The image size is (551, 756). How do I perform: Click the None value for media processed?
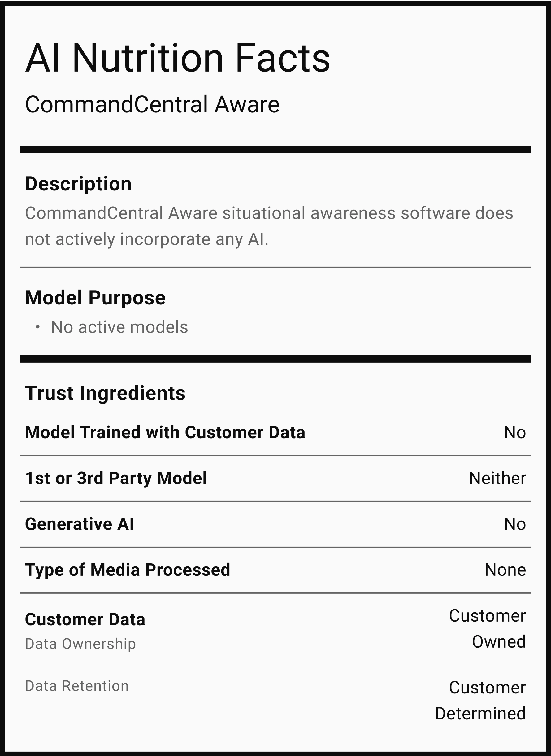click(505, 570)
